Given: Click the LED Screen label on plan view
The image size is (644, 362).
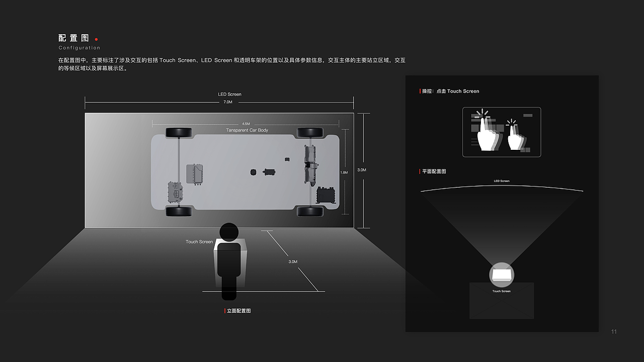Looking at the screenshot, I should click(502, 181).
